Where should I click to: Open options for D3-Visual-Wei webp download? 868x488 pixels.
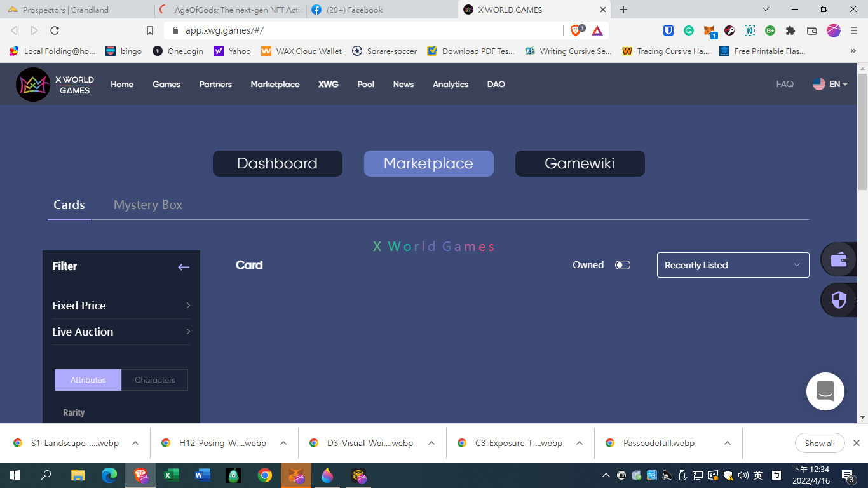coord(431,443)
